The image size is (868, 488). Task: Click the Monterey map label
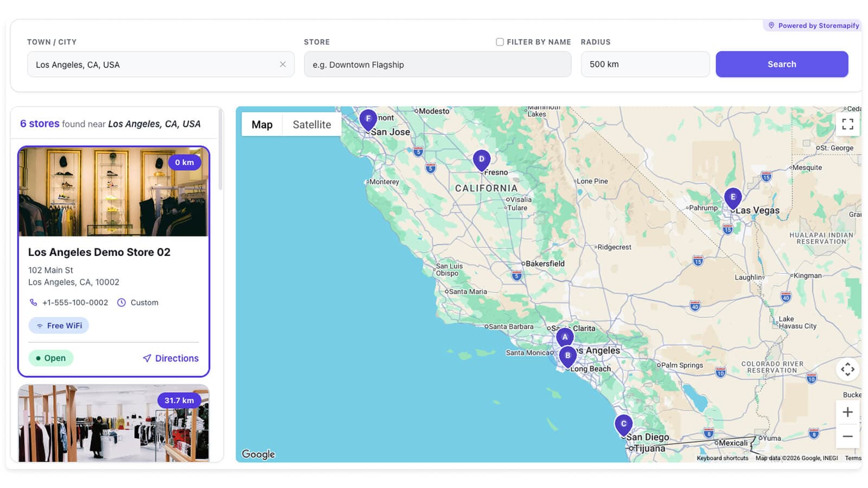(384, 182)
